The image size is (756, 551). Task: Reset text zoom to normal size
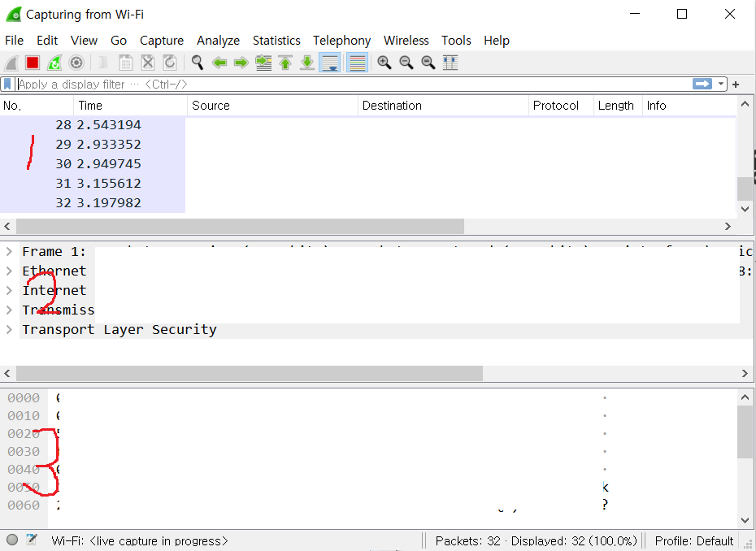point(428,63)
